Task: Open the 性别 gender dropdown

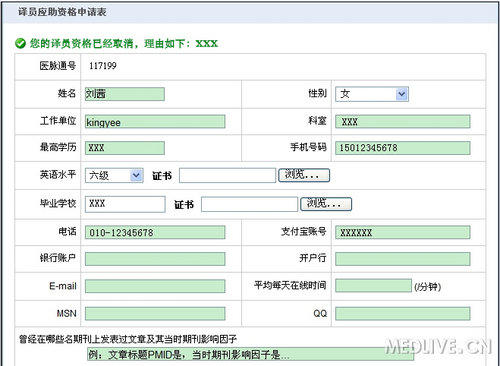Action: pos(372,94)
